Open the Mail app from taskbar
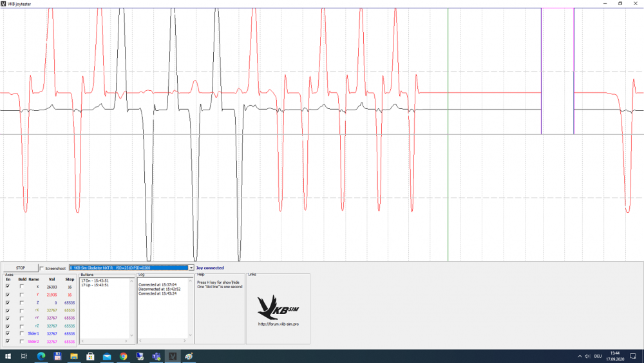 (107, 356)
